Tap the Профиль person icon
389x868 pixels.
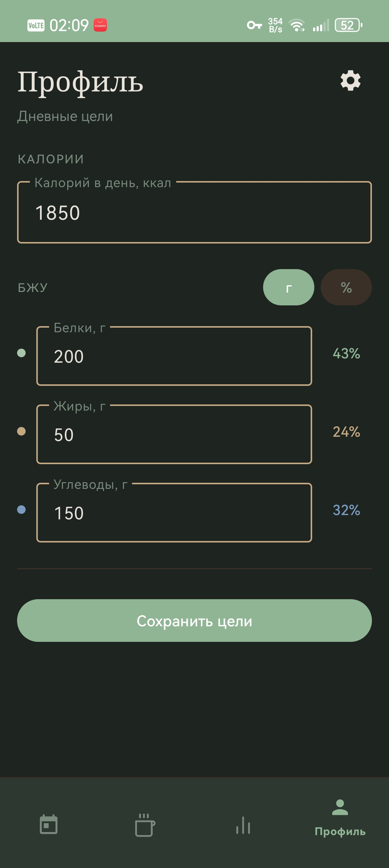tap(340, 807)
